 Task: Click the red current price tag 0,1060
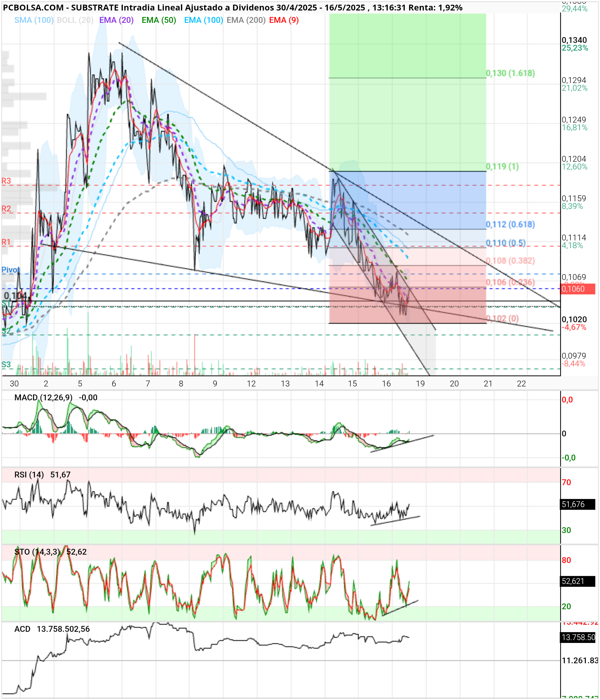point(578,289)
